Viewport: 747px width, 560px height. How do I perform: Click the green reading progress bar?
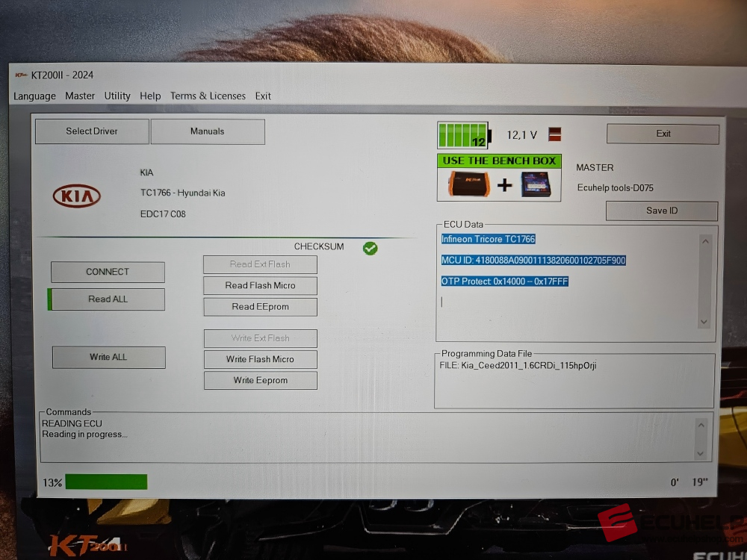click(x=106, y=482)
